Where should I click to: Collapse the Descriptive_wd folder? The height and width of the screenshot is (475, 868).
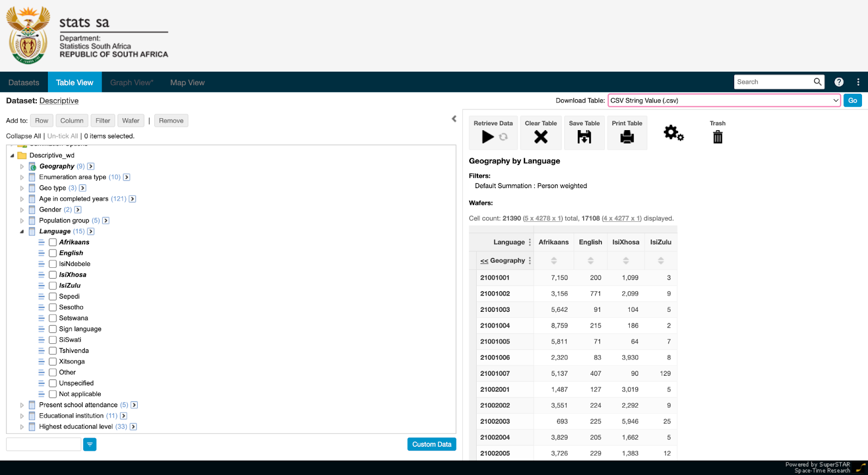coord(12,156)
